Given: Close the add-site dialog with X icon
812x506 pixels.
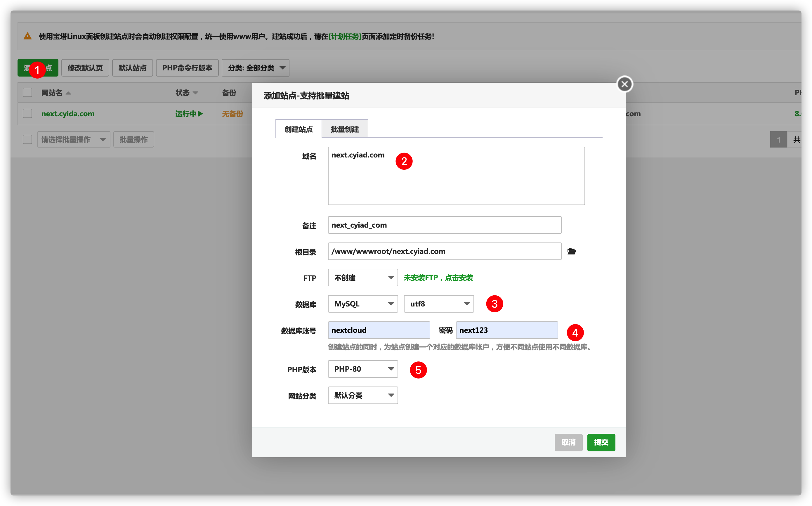Looking at the screenshot, I should click(x=624, y=84).
